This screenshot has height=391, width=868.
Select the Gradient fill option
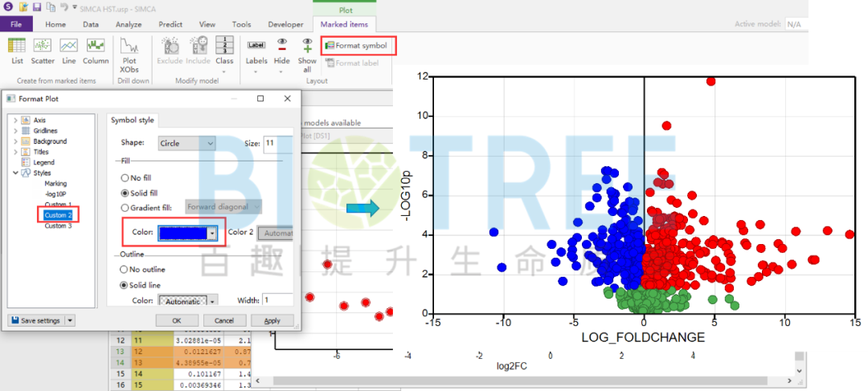[125, 207]
